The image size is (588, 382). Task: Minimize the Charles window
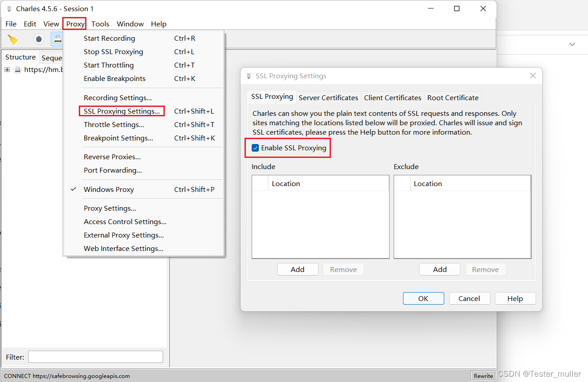(430, 8)
